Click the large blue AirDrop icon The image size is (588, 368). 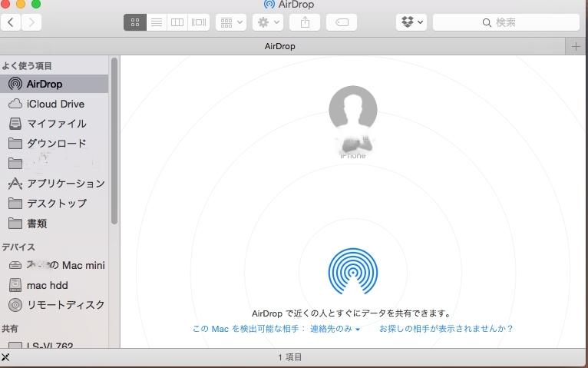[x=353, y=271]
